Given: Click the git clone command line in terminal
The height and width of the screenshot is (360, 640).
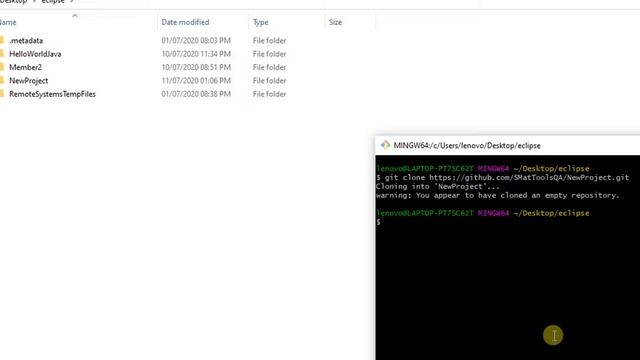Looking at the screenshot, I should point(502,178).
